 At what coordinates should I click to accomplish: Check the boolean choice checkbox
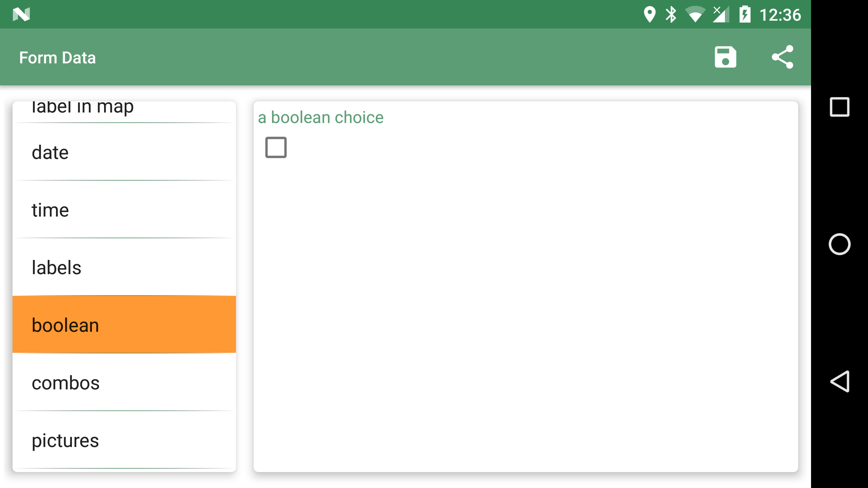(x=276, y=147)
